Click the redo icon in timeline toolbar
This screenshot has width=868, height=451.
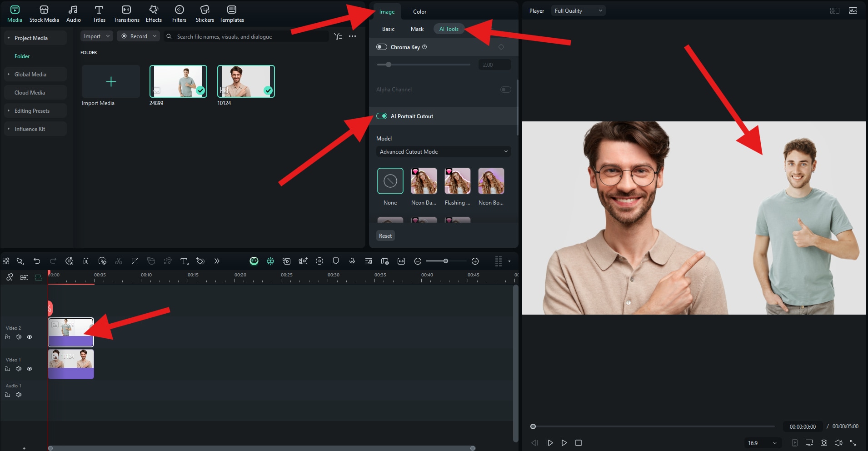click(x=53, y=261)
